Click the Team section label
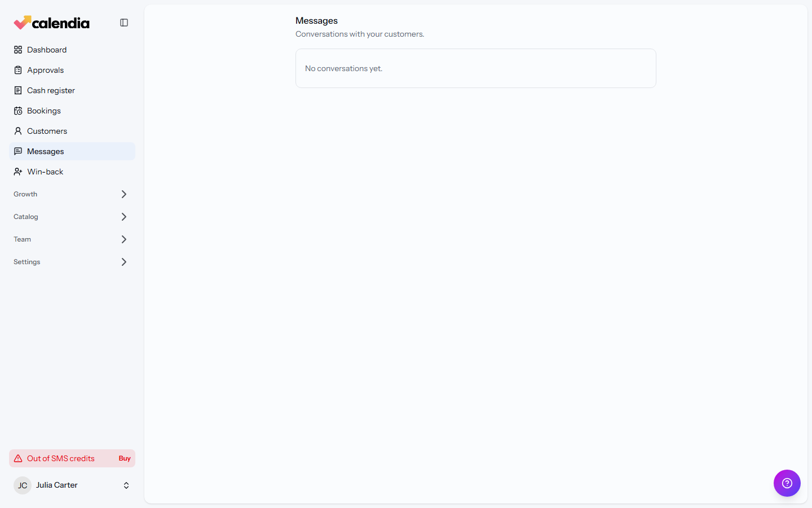 [23, 239]
